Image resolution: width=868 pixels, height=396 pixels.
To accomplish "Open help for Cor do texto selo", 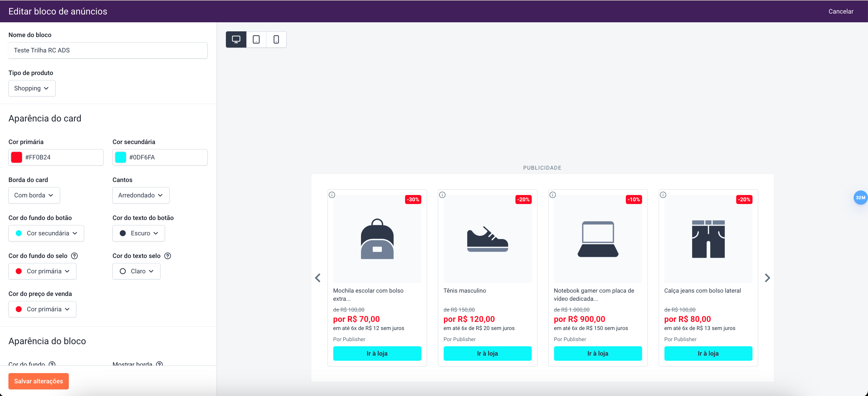I will 167,256.
